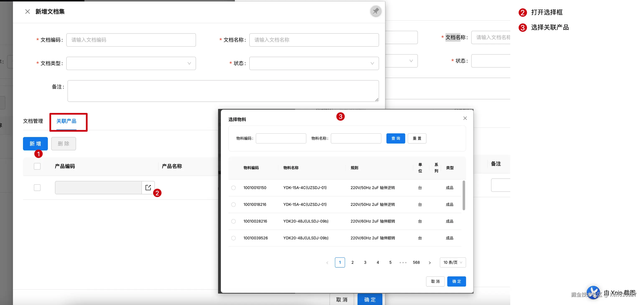Image resolution: width=644 pixels, height=305 pixels.
Task: Open the 状态 dropdown
Action: (314, 63)
